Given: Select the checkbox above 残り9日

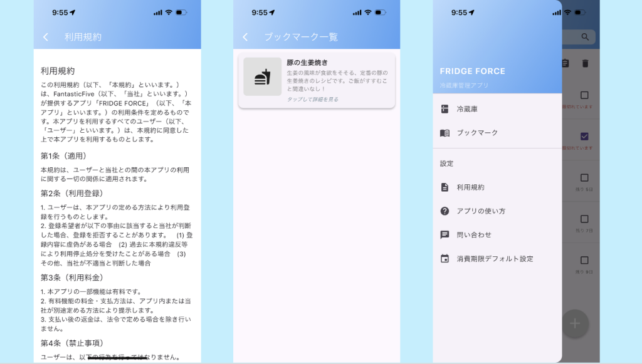Looking at the screenshot, I should 584,260.
